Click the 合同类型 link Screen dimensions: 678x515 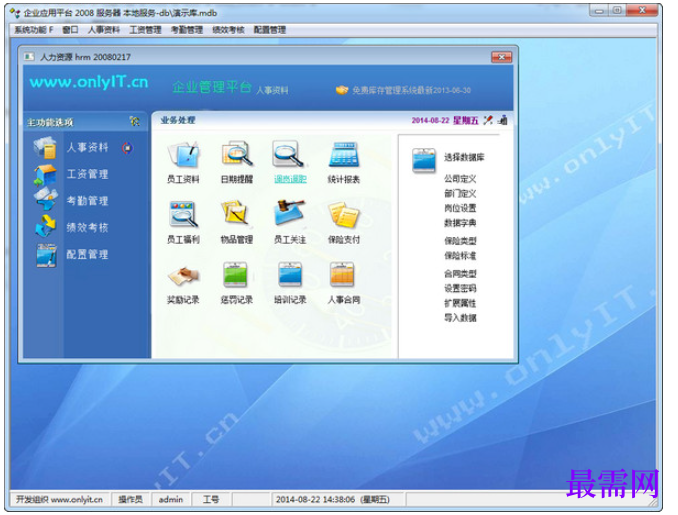(460, 274)
